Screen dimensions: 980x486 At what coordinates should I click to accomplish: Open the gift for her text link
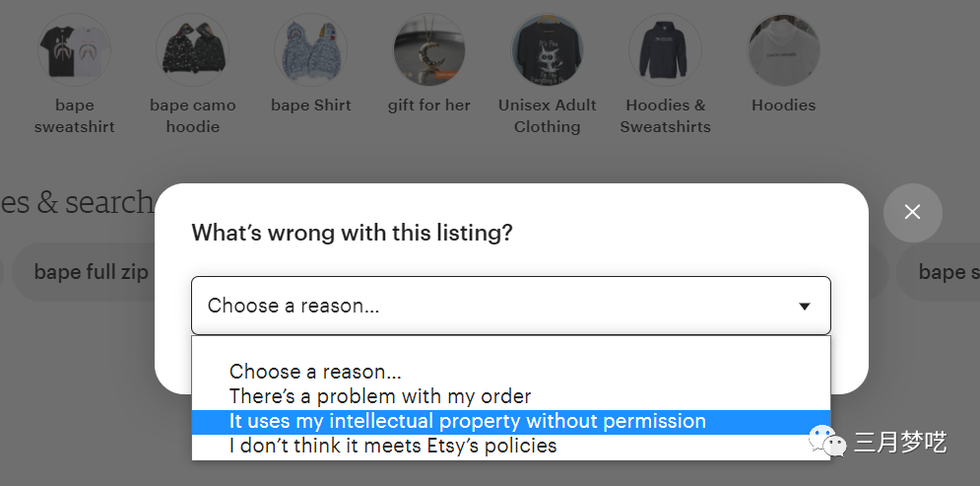click(x=428, y=105)
